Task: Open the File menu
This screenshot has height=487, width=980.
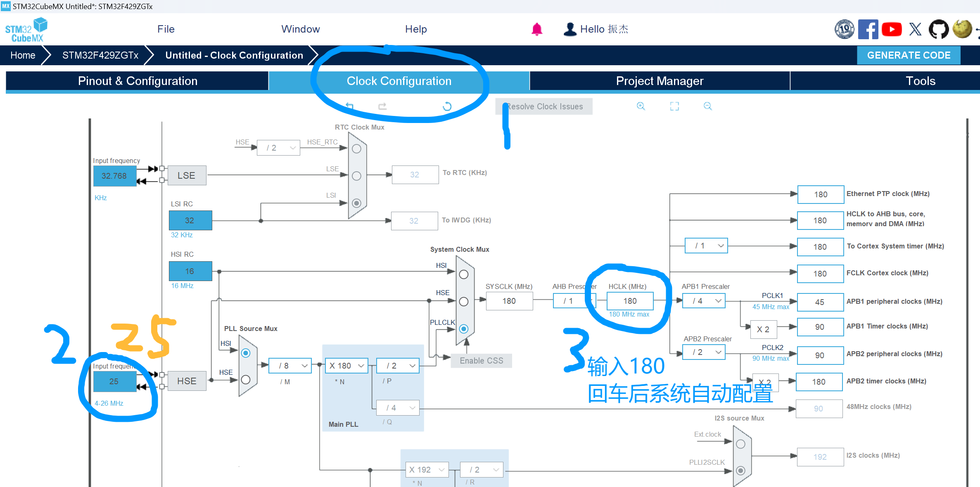Action: pos(166,29)
